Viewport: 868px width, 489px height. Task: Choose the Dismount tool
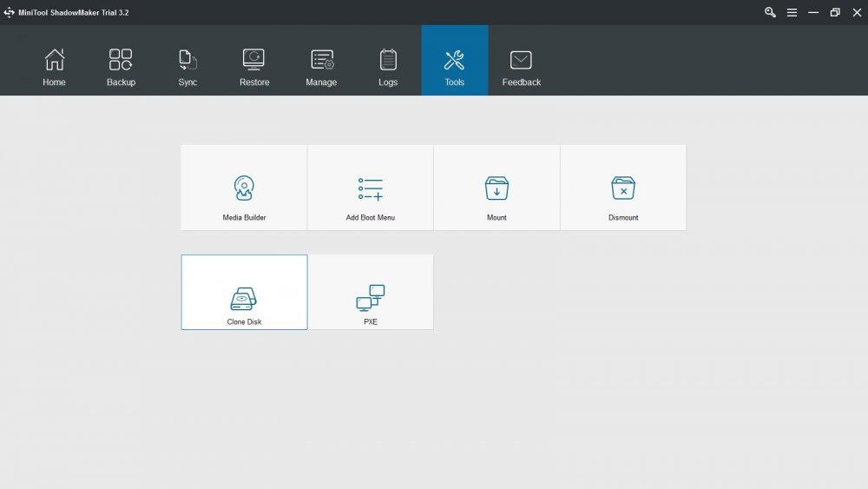623,188
